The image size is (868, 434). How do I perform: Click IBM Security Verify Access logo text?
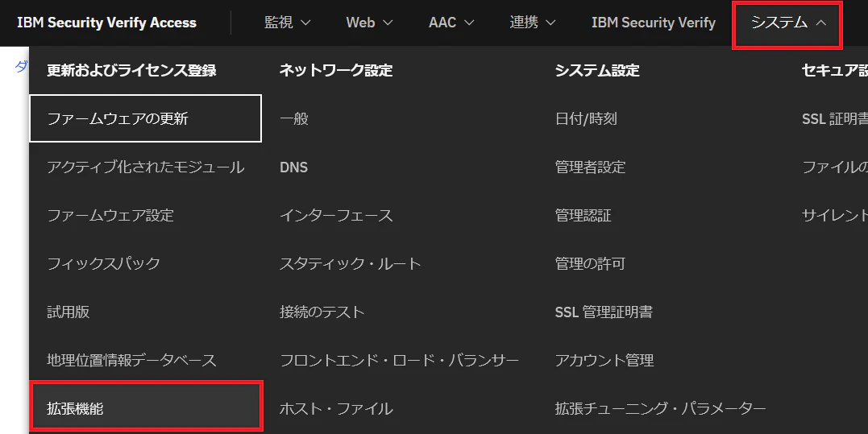pyautogui.click(x=107, y=23)
